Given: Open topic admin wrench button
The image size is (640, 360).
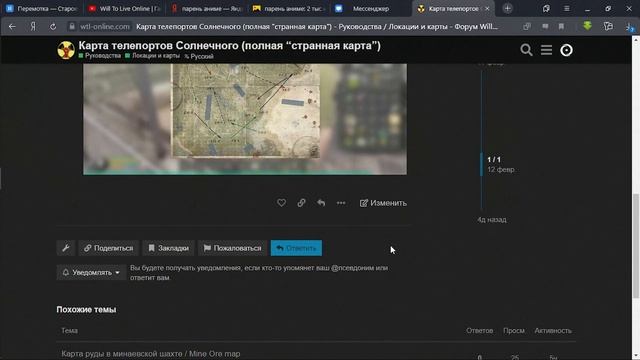Looking at the screenshot, I should (66, 248).
